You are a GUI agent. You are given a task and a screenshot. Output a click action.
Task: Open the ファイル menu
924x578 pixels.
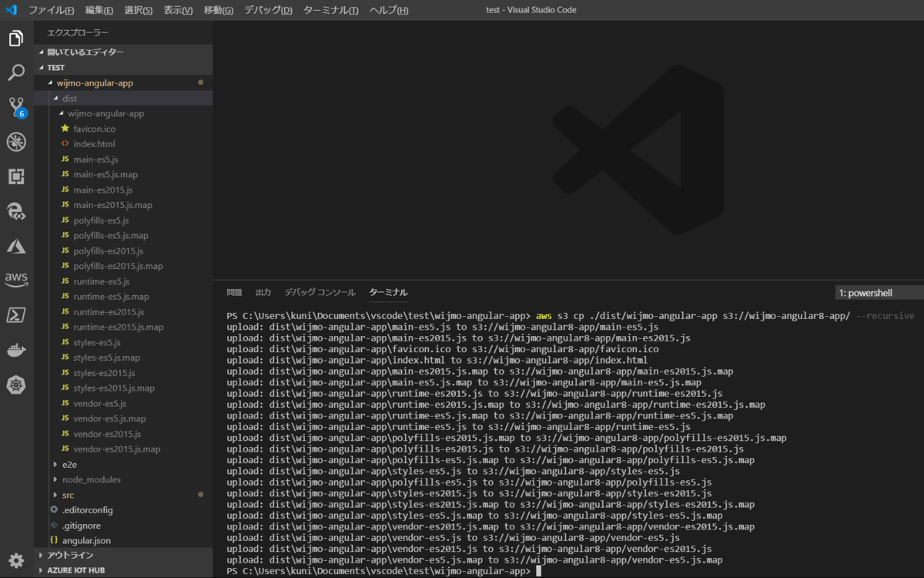(x=52, y=10)
